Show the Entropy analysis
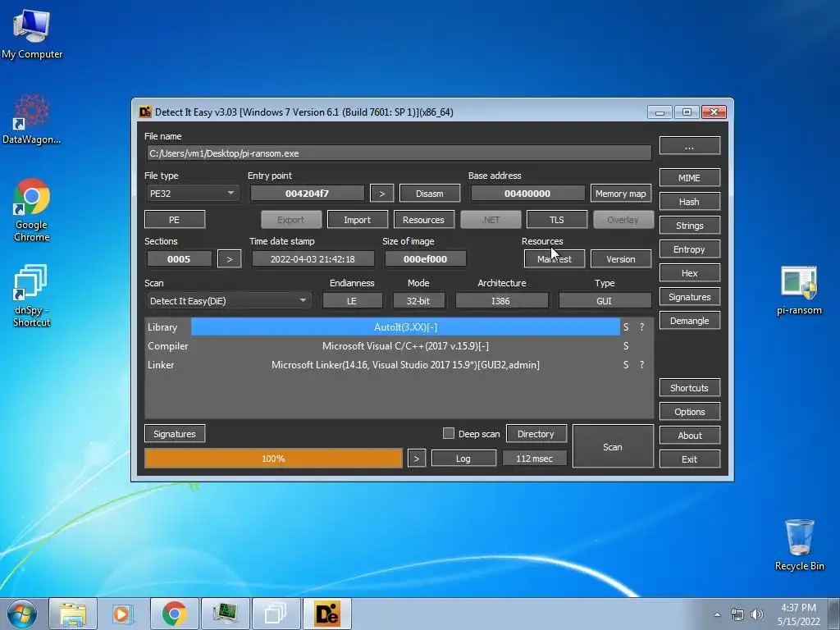This screenshot has height=630, width=840. click(689, 249)
